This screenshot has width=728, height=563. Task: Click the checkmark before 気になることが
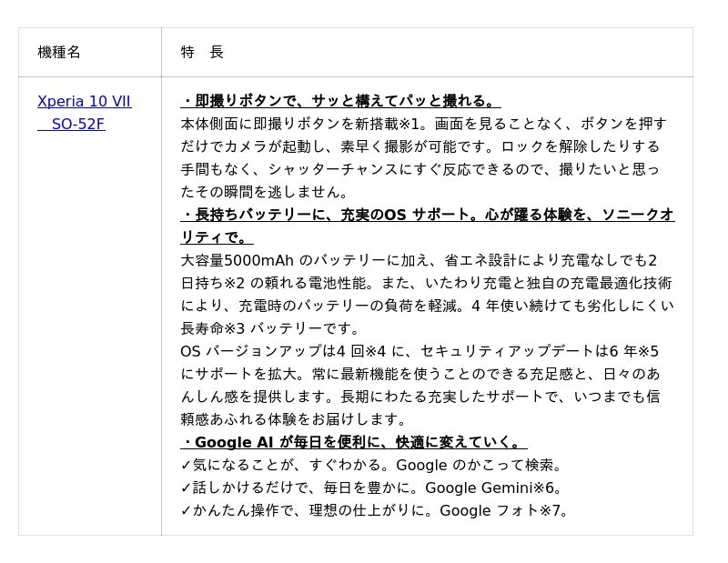[x=186, y=466]
